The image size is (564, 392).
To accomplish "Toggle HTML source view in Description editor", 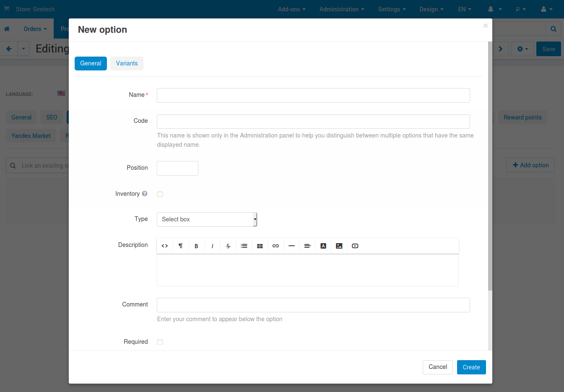I will click(x=165, y=246).
